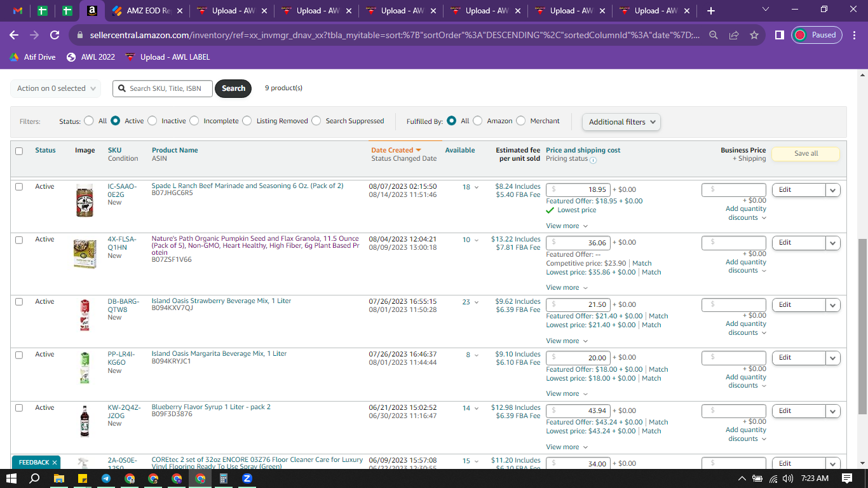Viewport: 868px width, 488px height.
Task: Filter by Listing Removed status
Action: pyautogui.click(x=247, y=121)
